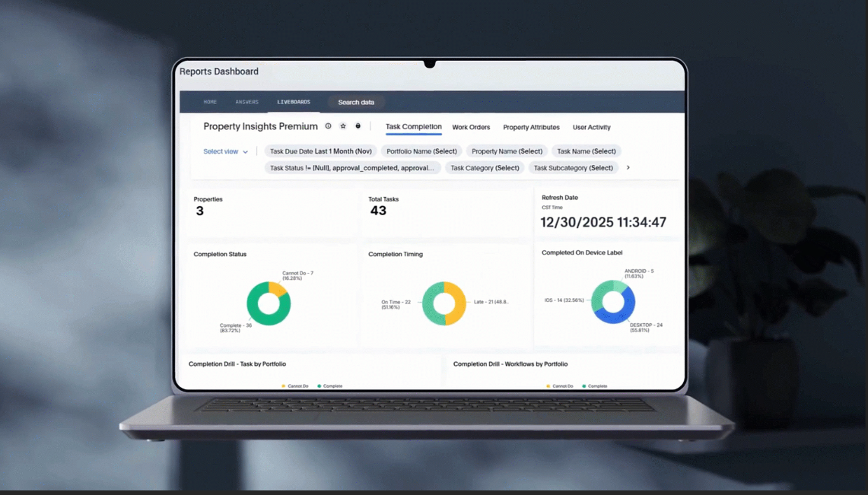The width and height of the screenshot is (868, 495).
Task: Open the Portfolio Name filter
Action: 421,151
